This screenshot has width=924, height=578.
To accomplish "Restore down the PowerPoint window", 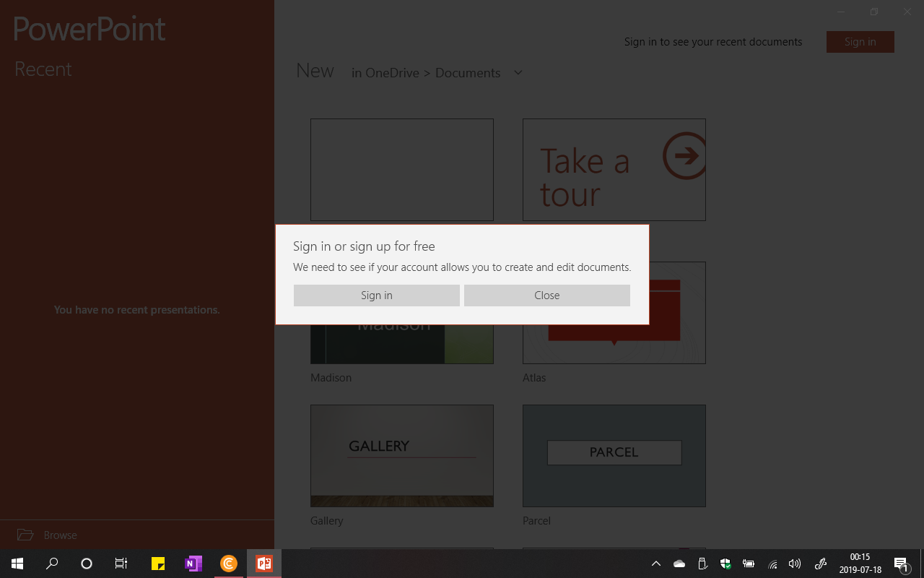I will 874,12.
